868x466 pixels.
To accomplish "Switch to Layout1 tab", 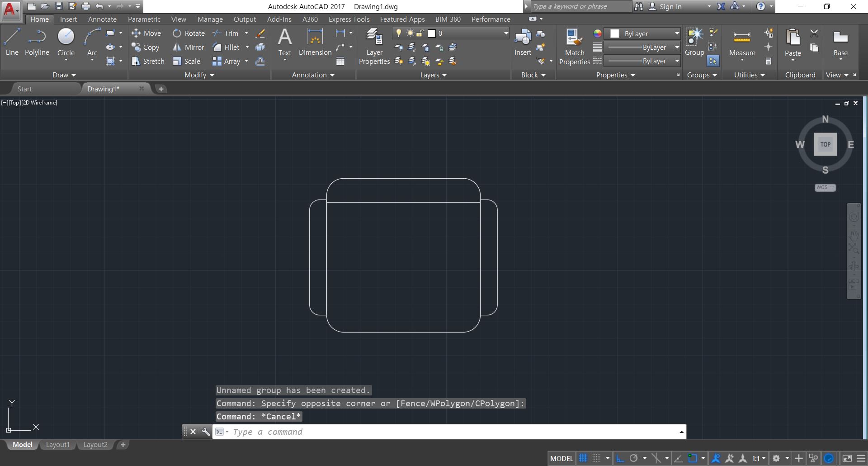I will 58,445.
